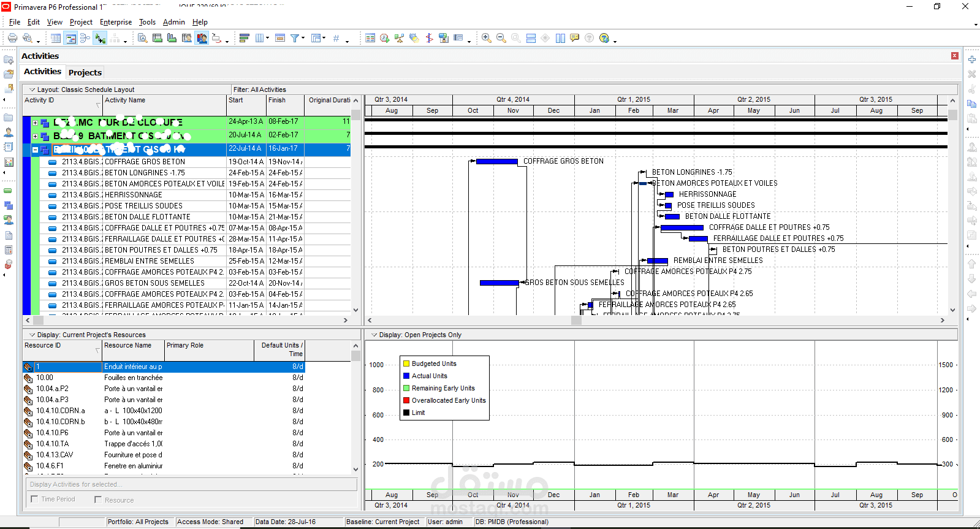Show Activity Usage Spreadsheet icon
The image size is (980, 529).
[158, 38]
